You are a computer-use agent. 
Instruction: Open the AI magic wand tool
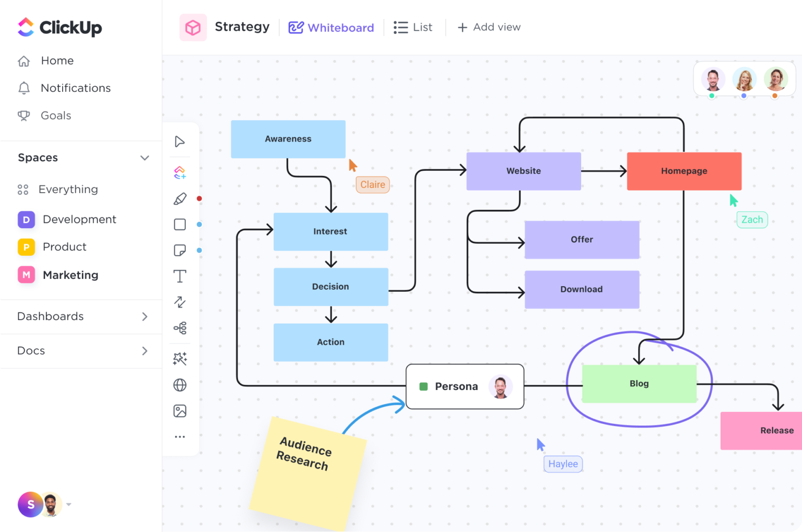tap(180, 359)
